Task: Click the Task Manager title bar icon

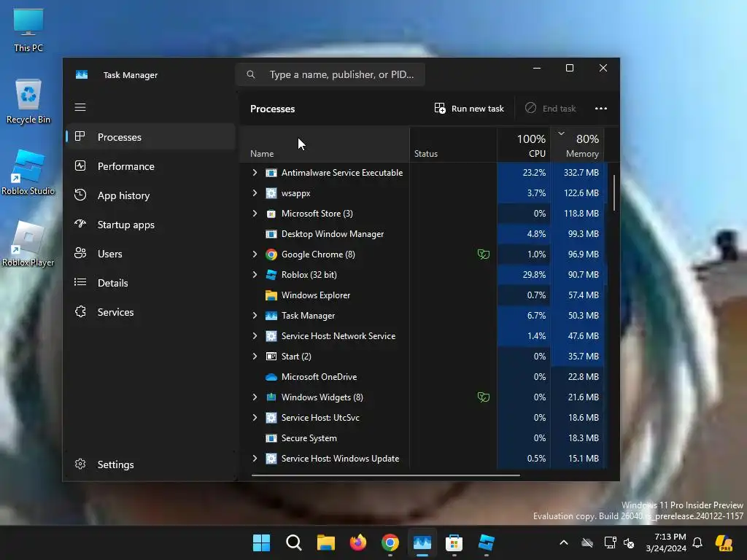Action: (x=82, y=75)
